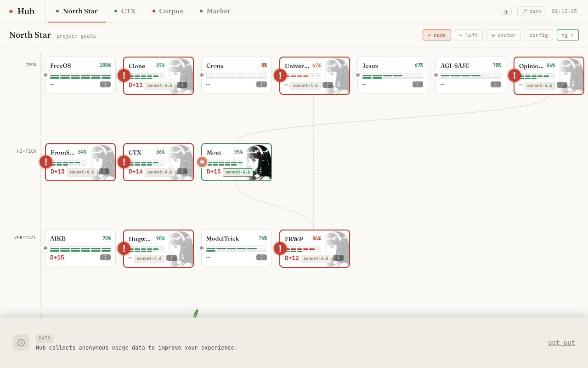Click the orange asterisk icon on Moat card
The height and width of the screenshot is (368, 588).
tap(202, 162)
